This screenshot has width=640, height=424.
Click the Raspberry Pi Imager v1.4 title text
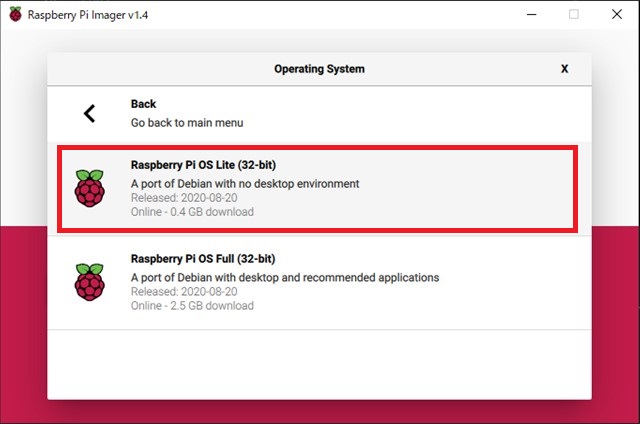click(88, 15)
